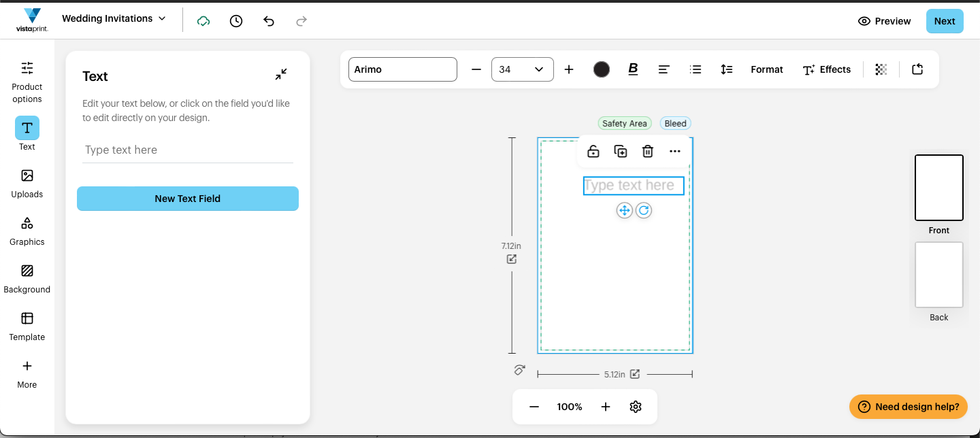980x438 pixels.
Task: Increase the font size with the plus button
Action: [x=569, y=69]
